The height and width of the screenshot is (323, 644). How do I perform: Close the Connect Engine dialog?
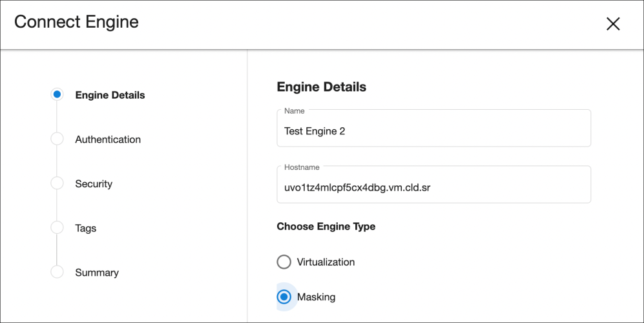612,24
